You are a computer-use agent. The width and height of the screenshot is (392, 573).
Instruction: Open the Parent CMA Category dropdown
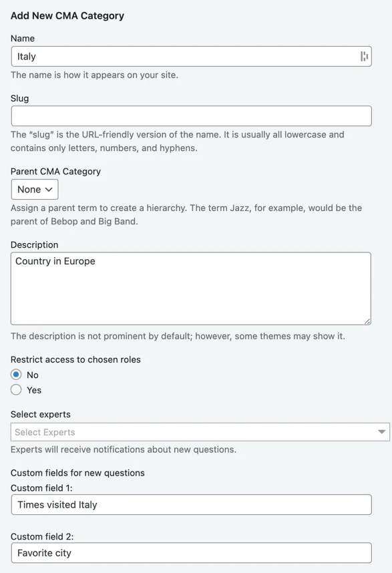(x=35, y=189)
